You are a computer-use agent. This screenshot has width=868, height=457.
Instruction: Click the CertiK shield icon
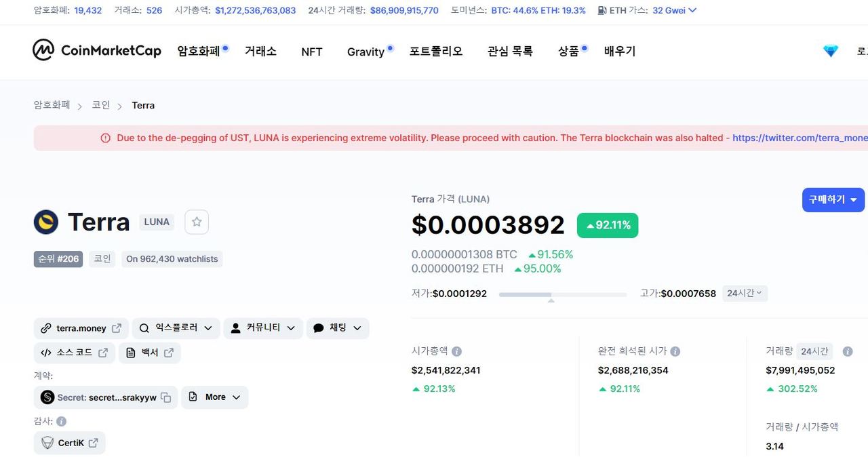[x=47, y=443]
